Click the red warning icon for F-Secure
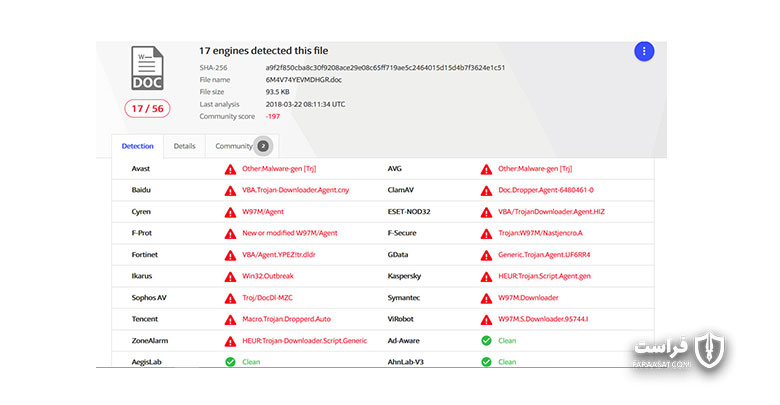 click(486, 234)
